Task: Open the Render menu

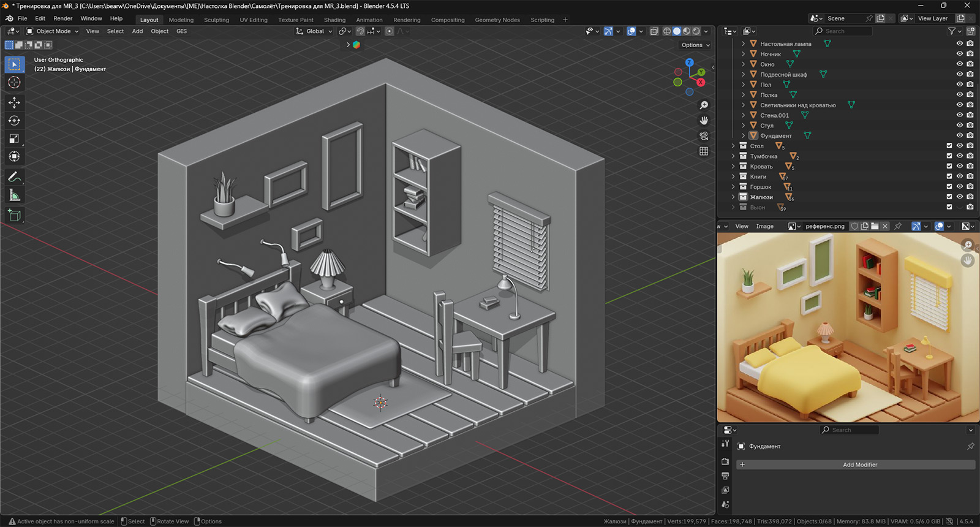Action: [62, 18]
